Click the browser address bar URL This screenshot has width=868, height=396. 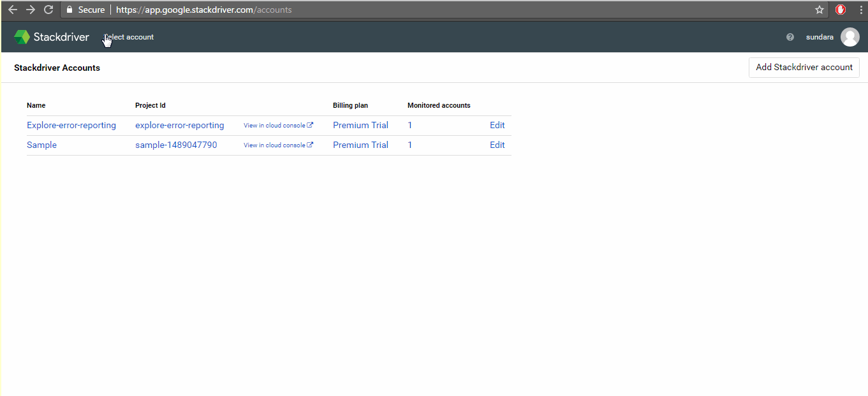203,10
